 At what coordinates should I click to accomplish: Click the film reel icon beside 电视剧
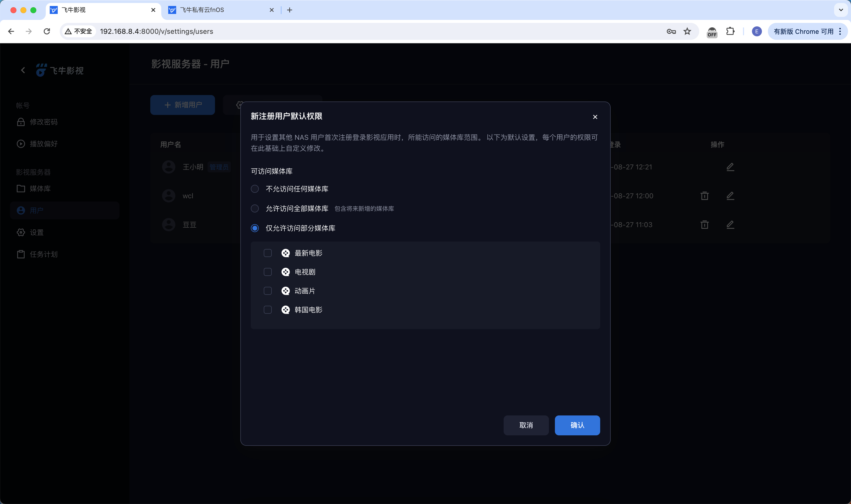[x=285, y=272]
